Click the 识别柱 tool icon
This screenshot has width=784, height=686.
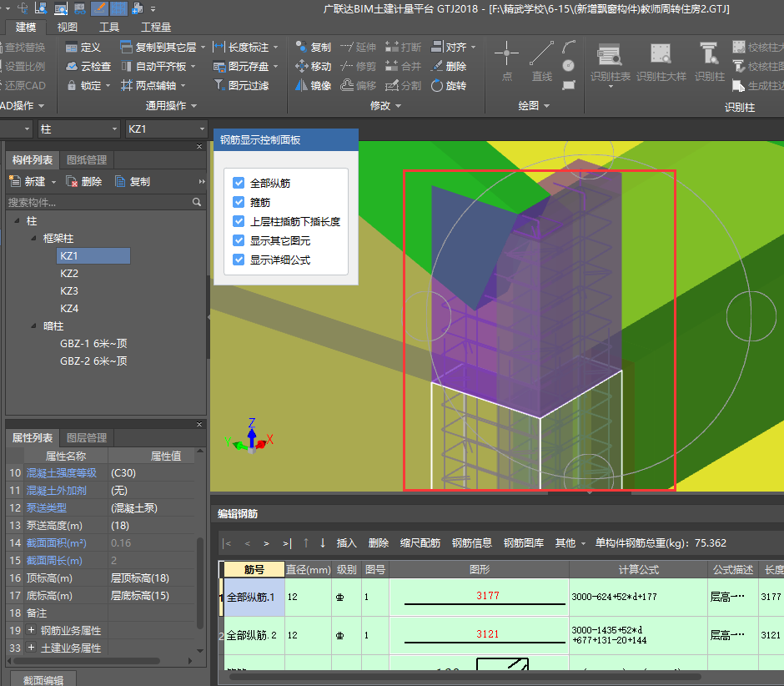pyautogui.click(x=709, y=54)
